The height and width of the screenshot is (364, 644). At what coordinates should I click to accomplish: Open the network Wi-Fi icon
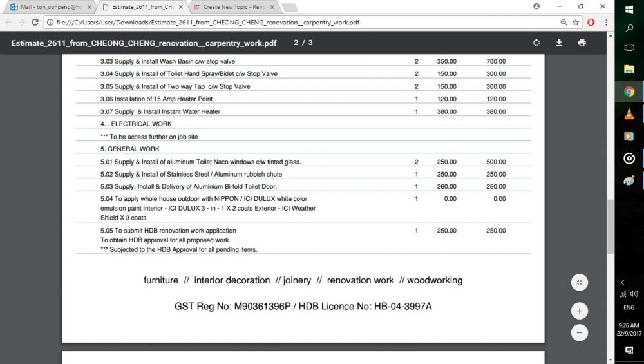623,294
